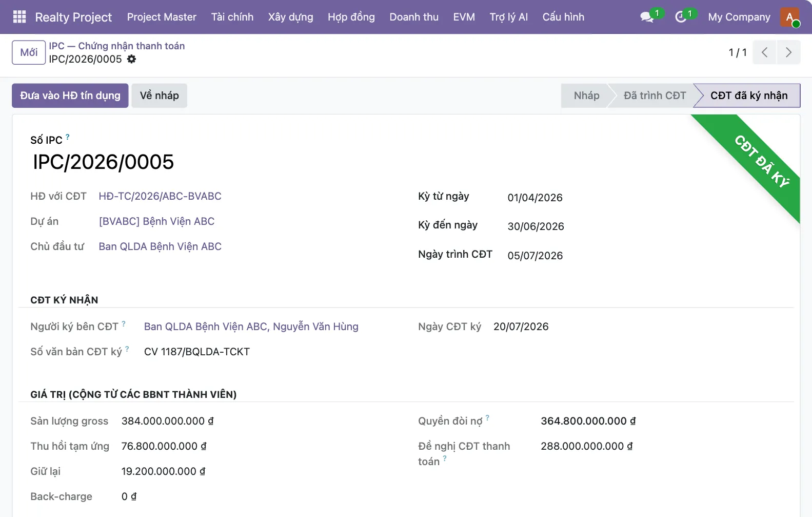
Task: Click the Về nháp button
Action: [160, 95]
